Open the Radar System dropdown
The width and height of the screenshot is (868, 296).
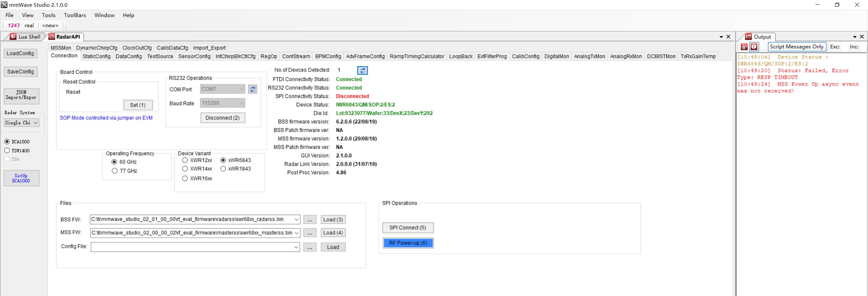(x=35, y=123)
